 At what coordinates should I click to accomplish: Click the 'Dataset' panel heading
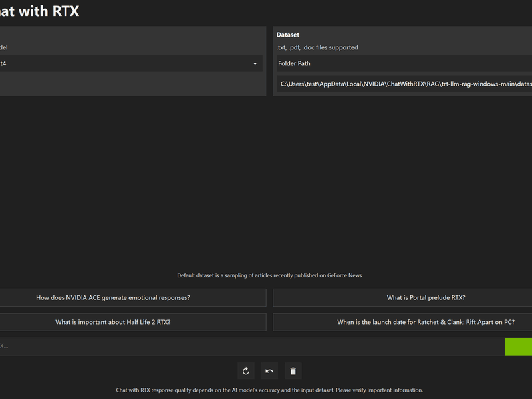click(x=288, y=35)
